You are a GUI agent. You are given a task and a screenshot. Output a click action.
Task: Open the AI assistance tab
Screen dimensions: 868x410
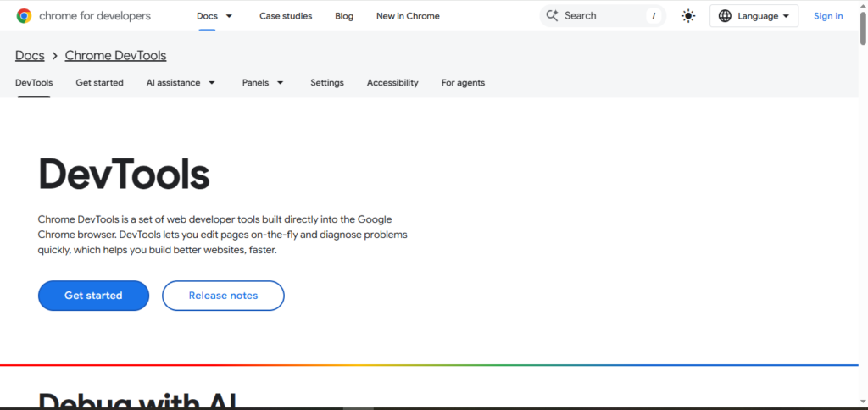[173, 83]
